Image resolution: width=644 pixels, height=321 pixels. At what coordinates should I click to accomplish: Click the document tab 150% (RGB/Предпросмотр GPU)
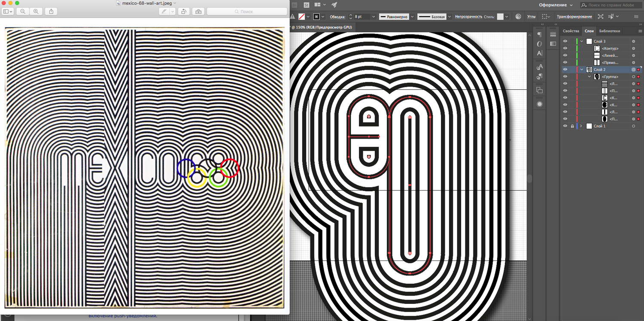point(322,27)
